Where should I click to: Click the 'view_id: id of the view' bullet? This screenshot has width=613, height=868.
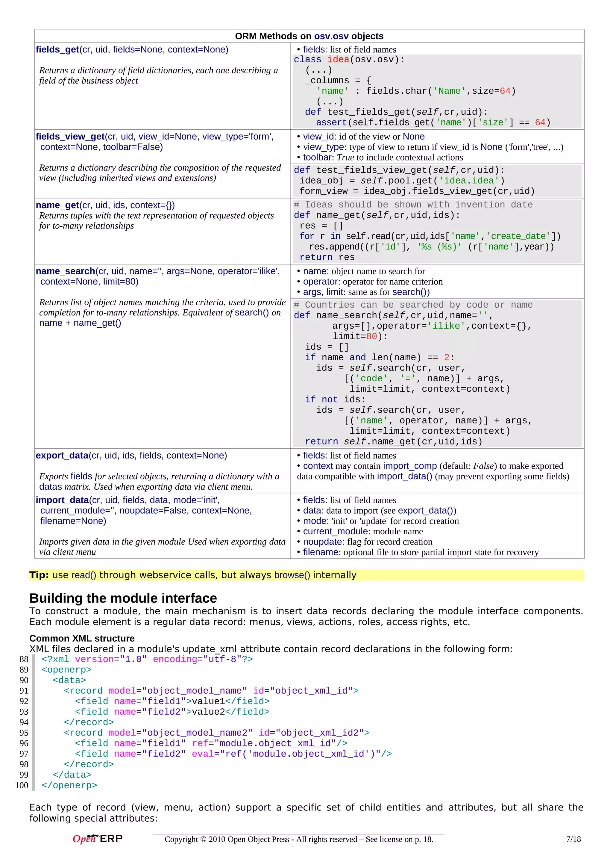(361, 137)
